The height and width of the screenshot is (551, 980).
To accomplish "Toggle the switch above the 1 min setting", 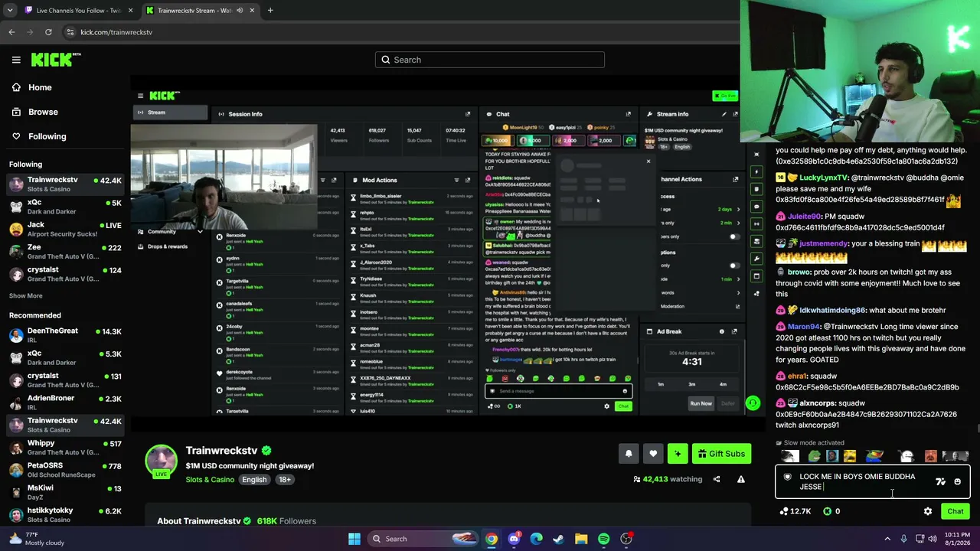I will click(733, 266).
